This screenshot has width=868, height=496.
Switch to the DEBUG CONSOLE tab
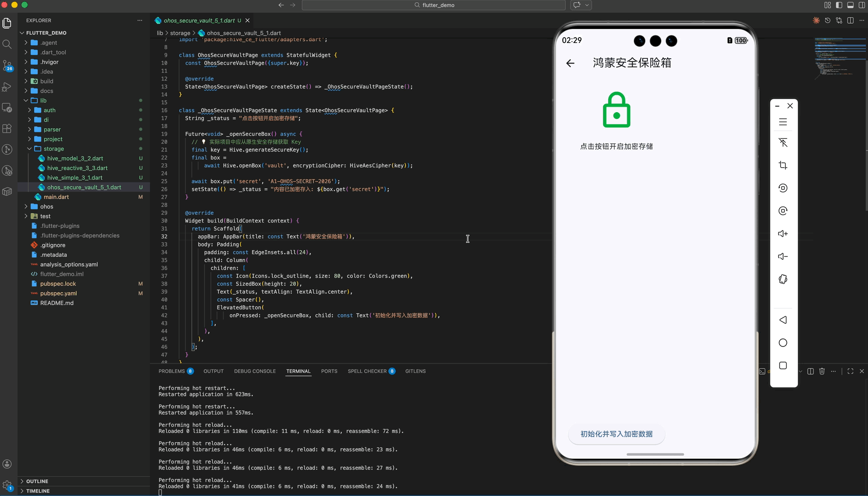(x=255, y=371)
